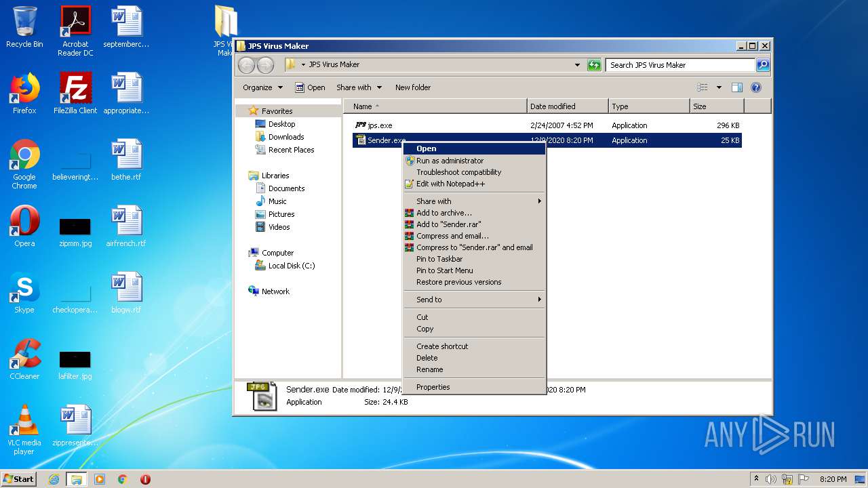Sort by Size column header
868x488 pixels.
[717, 106]
